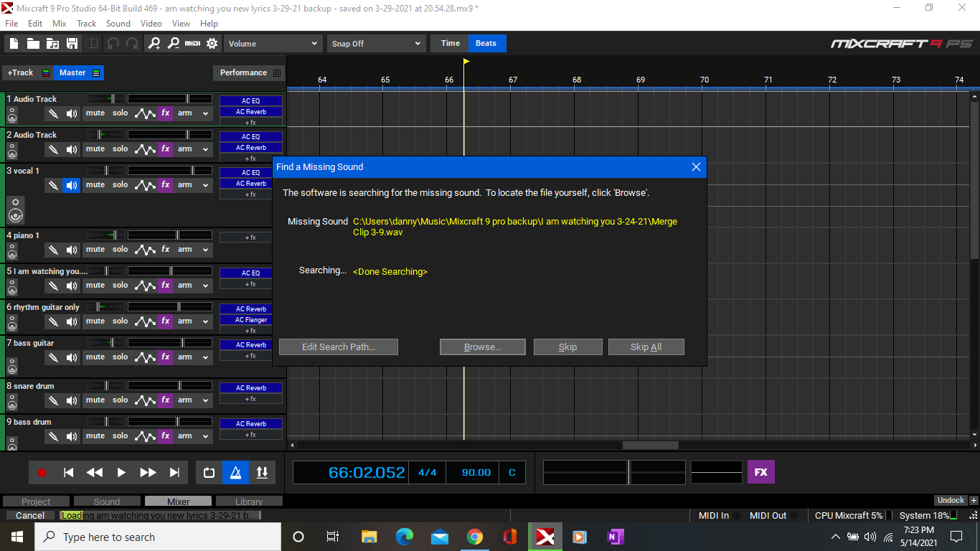Open automation lane on 7 bass guitar track
This screenshot has height=551, width=980.
(146, 357)
